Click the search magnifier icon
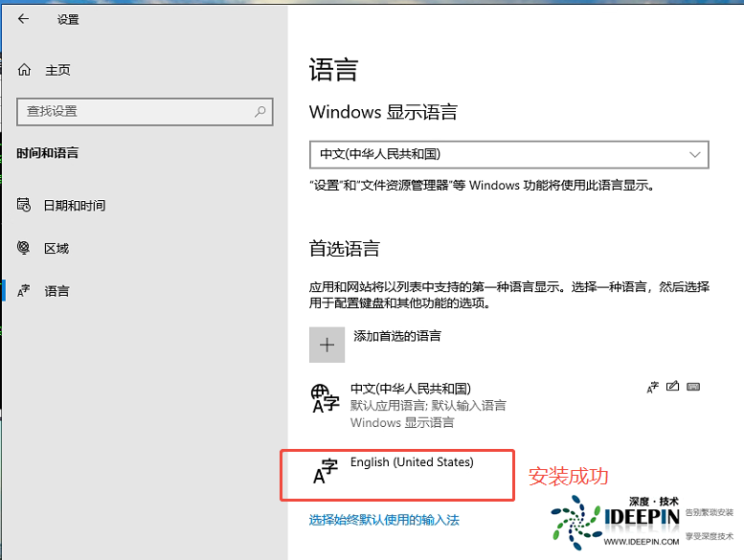This screenshot has height=560, width=744. (259, 112)
